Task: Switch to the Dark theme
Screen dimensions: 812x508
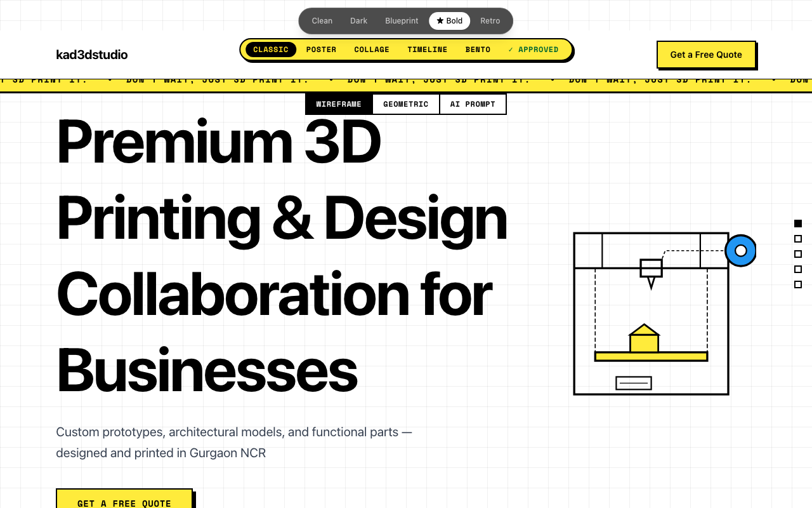Action: (358, 21)
